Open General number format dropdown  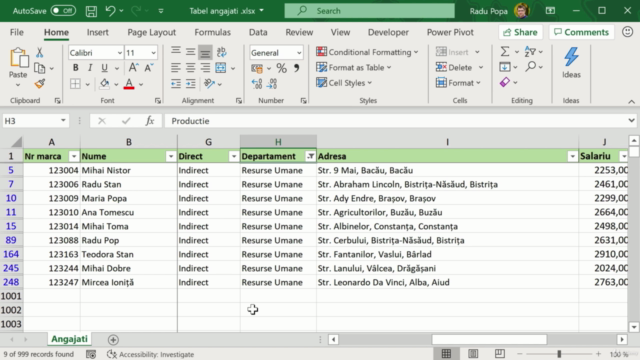tap(299, 53)
